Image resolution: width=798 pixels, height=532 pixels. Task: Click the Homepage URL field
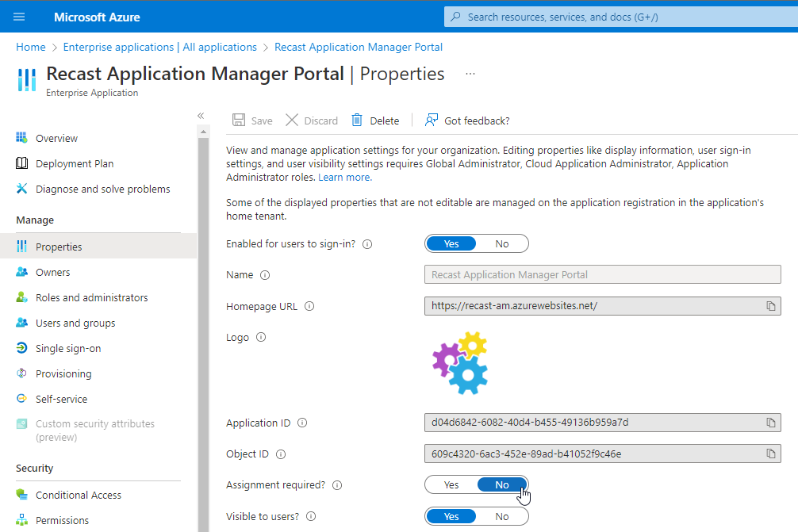[603, 306]
